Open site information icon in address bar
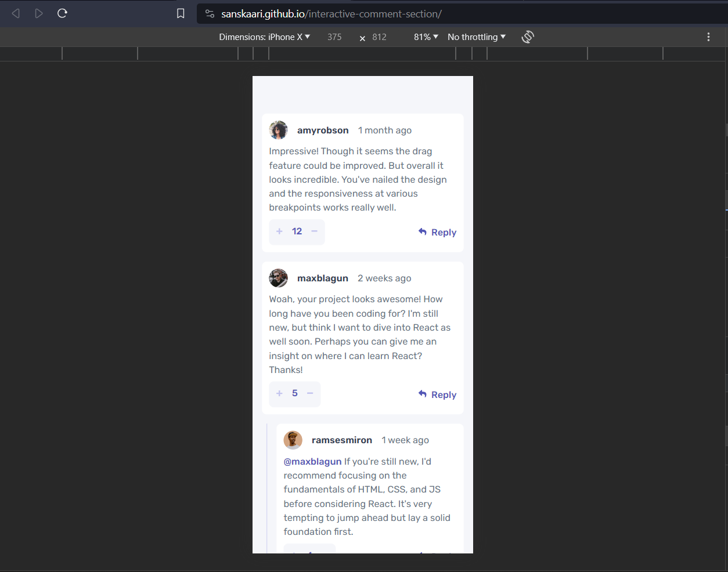Screen dimensions: 728x572 210,14
